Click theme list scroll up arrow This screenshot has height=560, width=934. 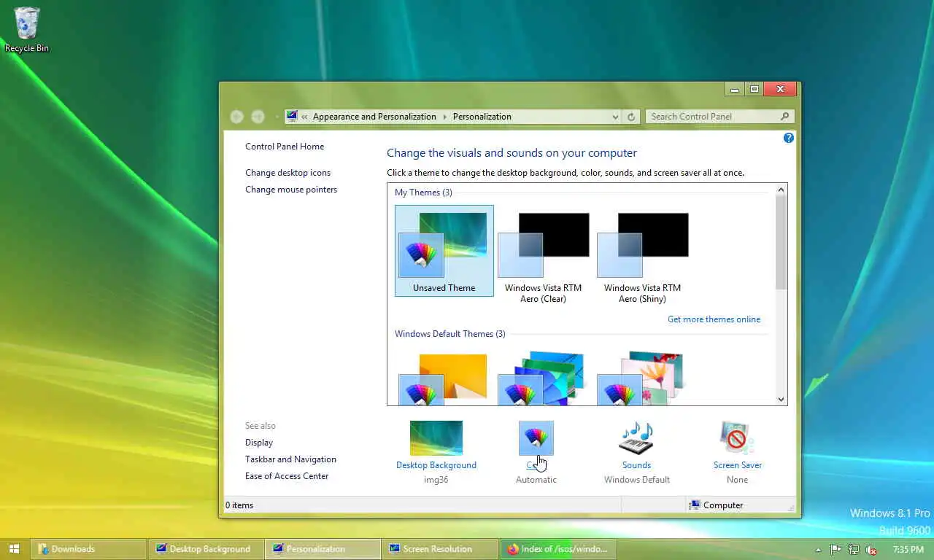point(781,190)
